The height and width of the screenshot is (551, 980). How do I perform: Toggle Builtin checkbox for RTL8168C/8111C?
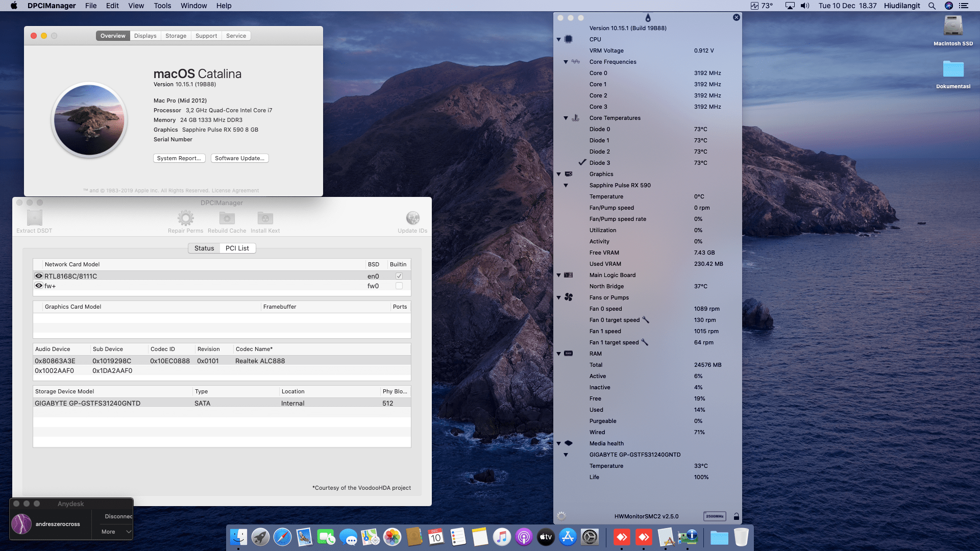click(399, 276)
